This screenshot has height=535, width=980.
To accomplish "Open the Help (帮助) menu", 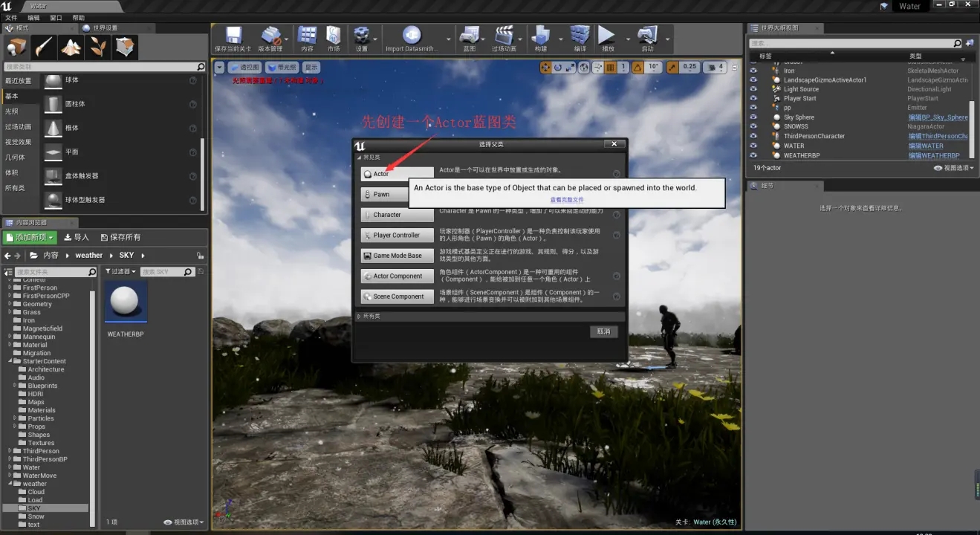I will point(79,17).
